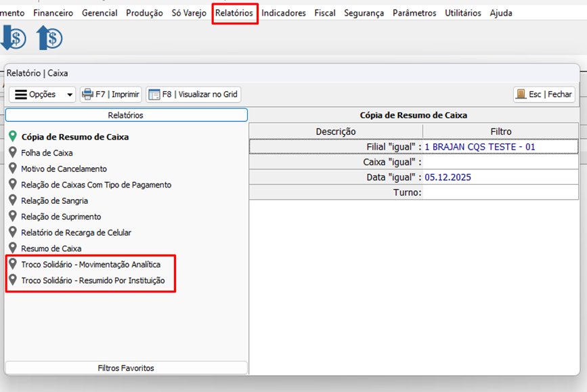The image size is (587, 392).
Task: Open the Financeiro menu
Action: pos(53,13)
